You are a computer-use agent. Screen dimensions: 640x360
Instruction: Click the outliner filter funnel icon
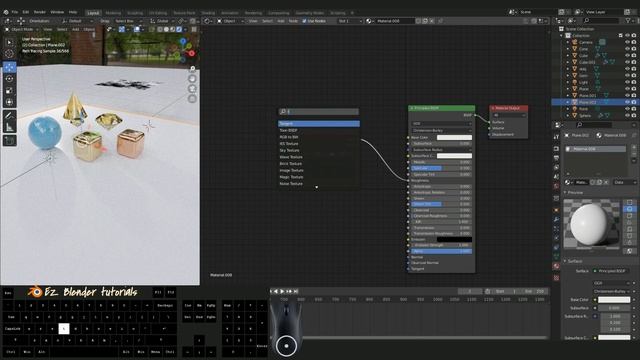628,20
